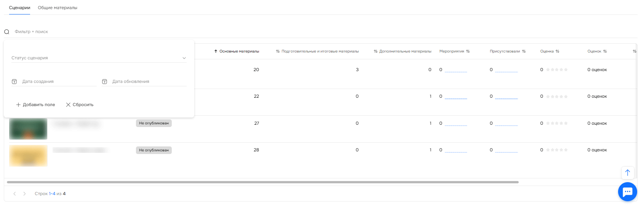Expand the Статус сценария dropdown
Screen dimensions: 644x205
coord(184,58)
